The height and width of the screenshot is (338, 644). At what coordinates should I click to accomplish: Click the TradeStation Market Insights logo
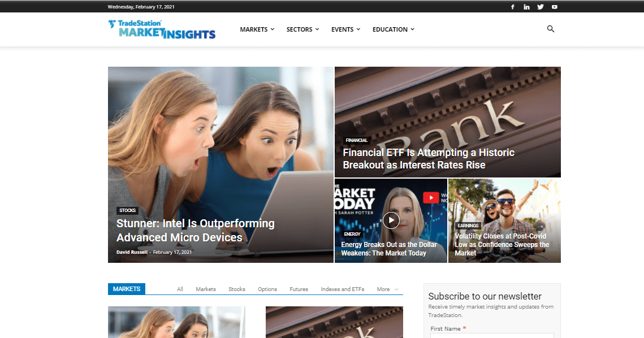click(x=162, y=29)
